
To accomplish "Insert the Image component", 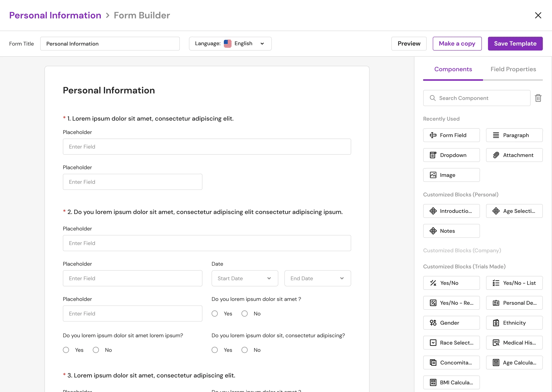I will point(451,175).
